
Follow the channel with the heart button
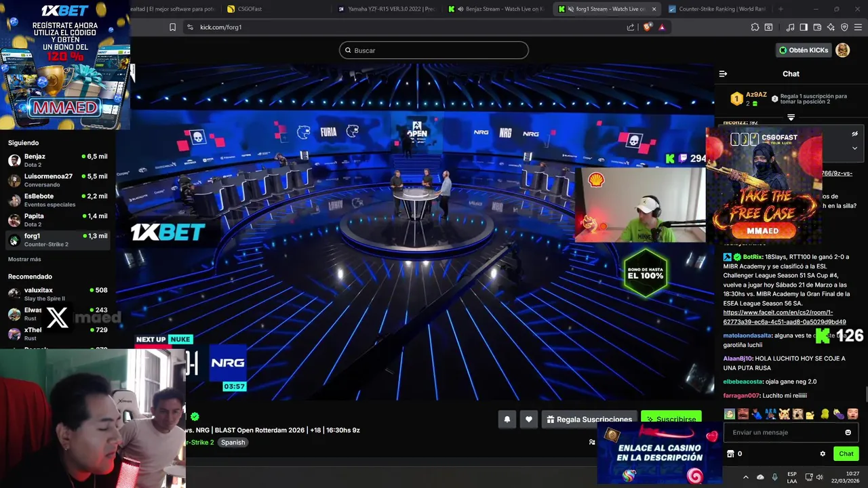[529, 420]
